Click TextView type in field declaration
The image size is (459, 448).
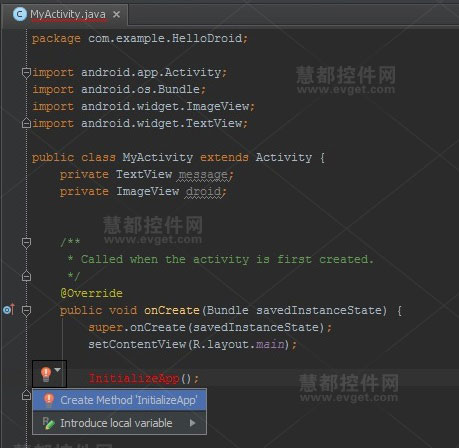click(x=144, y=174)
